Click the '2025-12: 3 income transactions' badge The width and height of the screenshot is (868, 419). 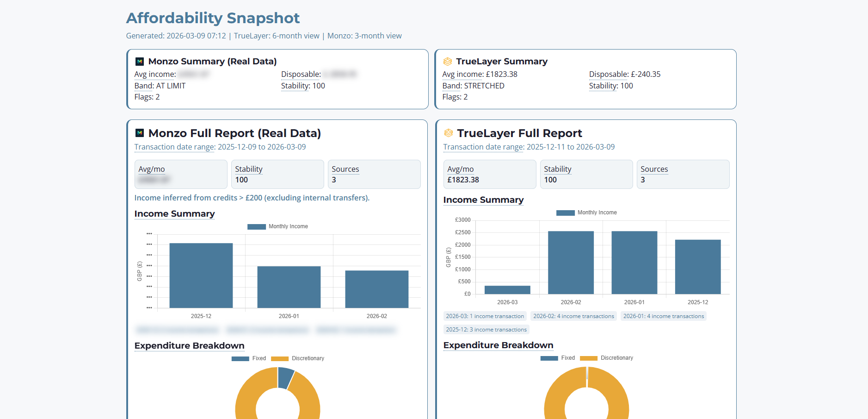486,329
